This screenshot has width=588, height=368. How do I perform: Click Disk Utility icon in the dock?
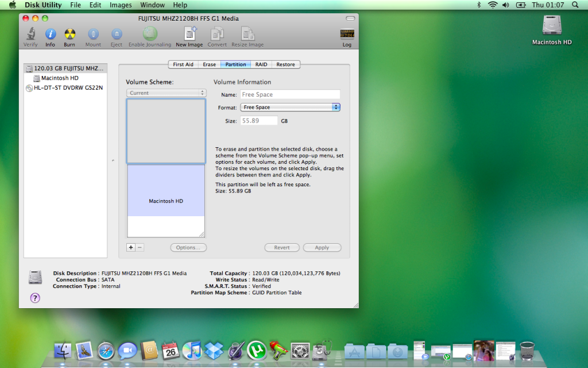click(322, 351)
